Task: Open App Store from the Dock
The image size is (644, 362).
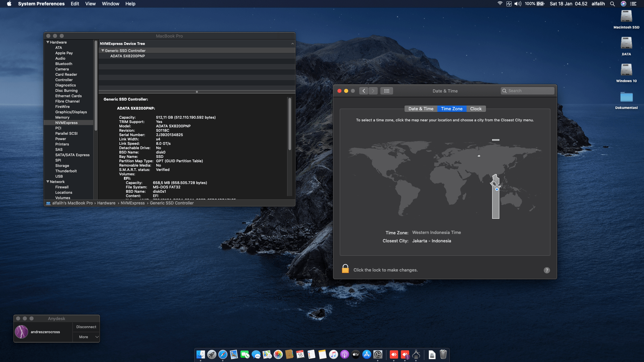Action: (x=367, y=354)
